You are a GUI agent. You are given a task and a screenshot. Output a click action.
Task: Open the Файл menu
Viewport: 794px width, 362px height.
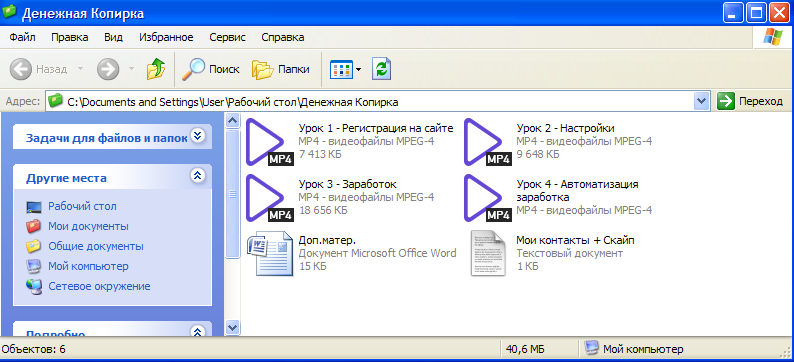point(22,37)
